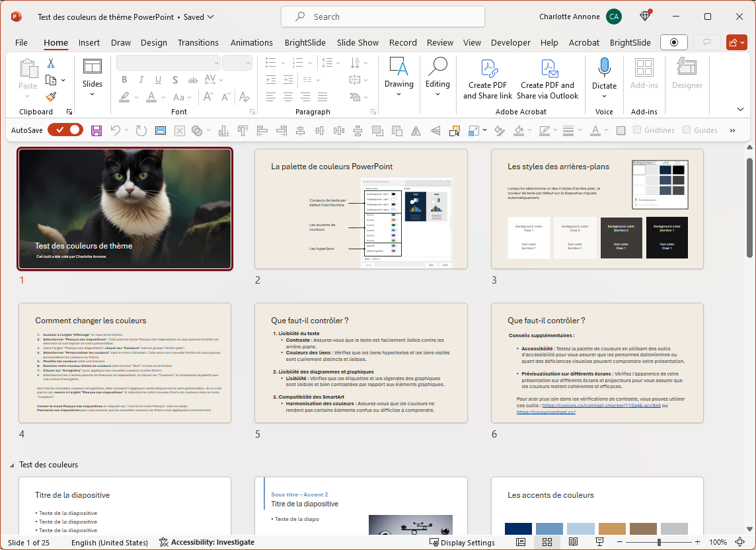Collapse the ribbon with the chevron

click(741, 110)
